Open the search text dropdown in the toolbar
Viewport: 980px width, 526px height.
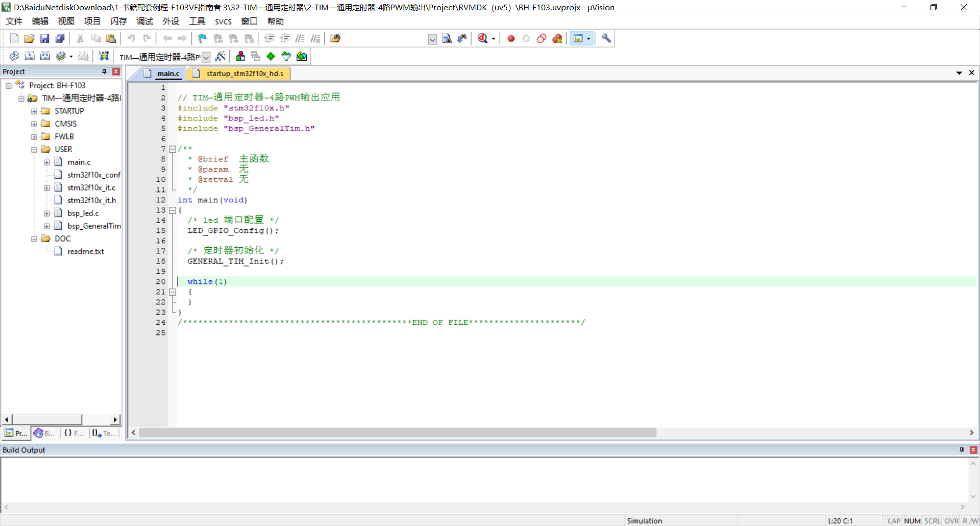click(432, 39)
